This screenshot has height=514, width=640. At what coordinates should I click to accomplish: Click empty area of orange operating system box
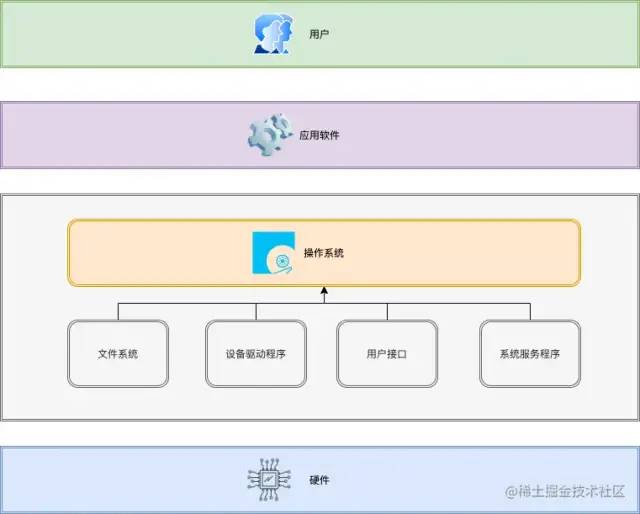point(470,253)
